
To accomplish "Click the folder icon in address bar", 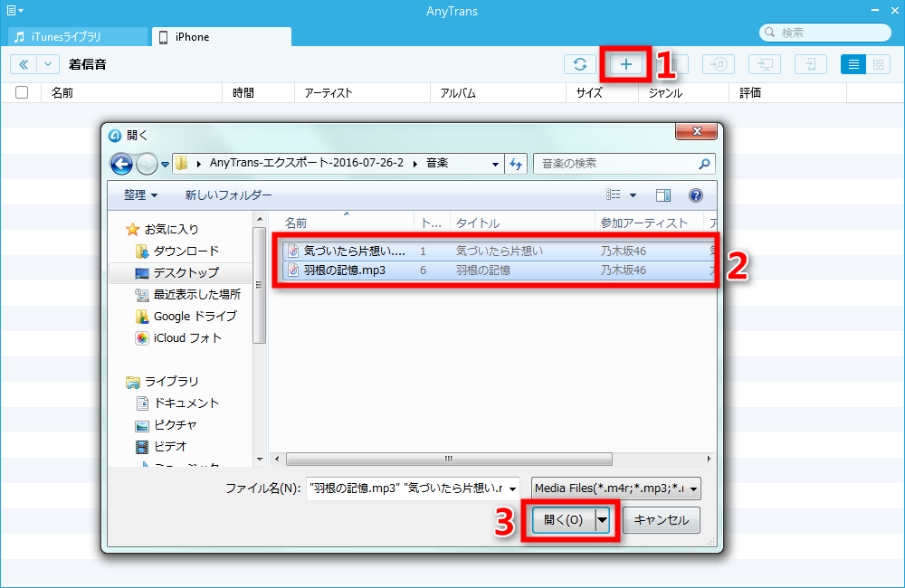I will coord(181,164).
